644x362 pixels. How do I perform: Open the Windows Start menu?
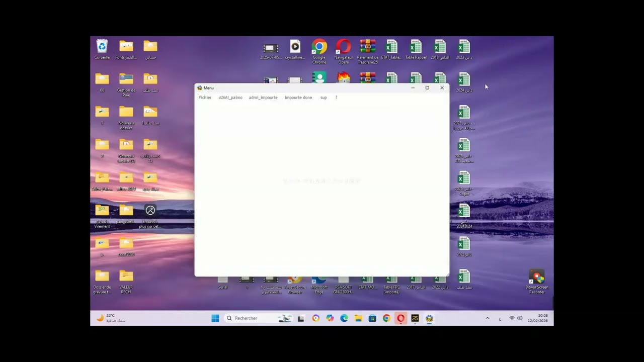point(215,318)
